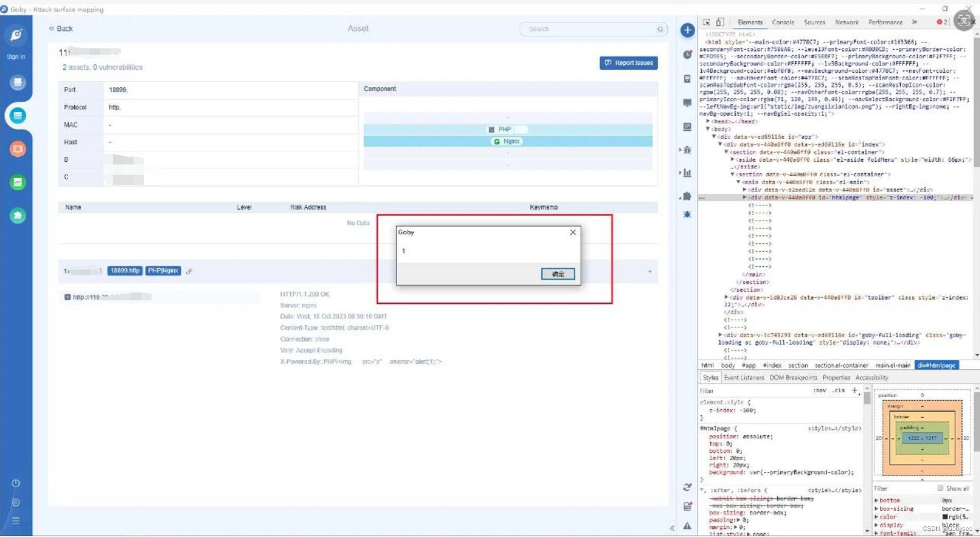Open the green extensions icon in sidebar
980x537 pixels.
coord(17,215)
